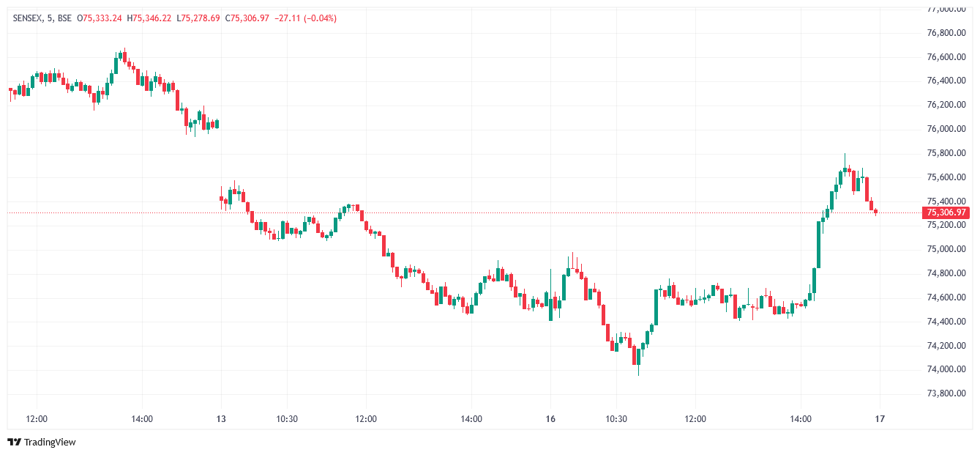
Task: Open the TradingView text link
Action: click(x=50, y=442)
